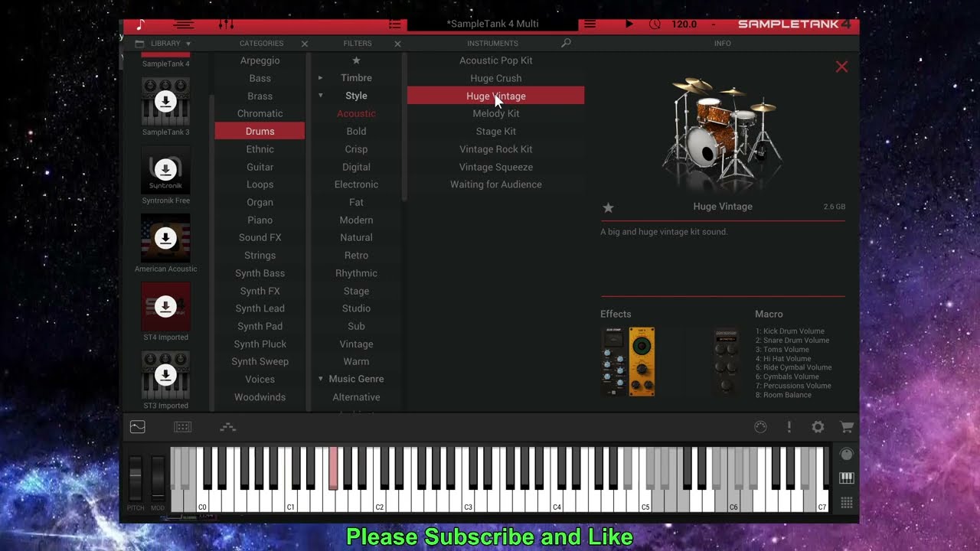Image resolution: width=980 pixels, height=551 pixels.
Task: Toggle the Bold style filter
Action: (x=356, y=131)
